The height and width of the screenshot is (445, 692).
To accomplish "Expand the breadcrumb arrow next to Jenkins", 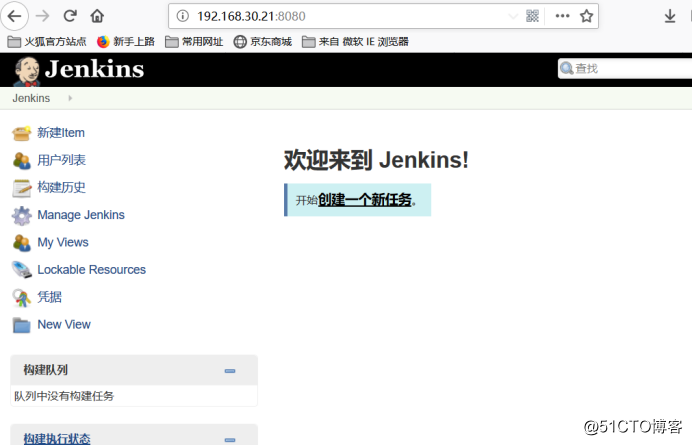I will point(70,98).
